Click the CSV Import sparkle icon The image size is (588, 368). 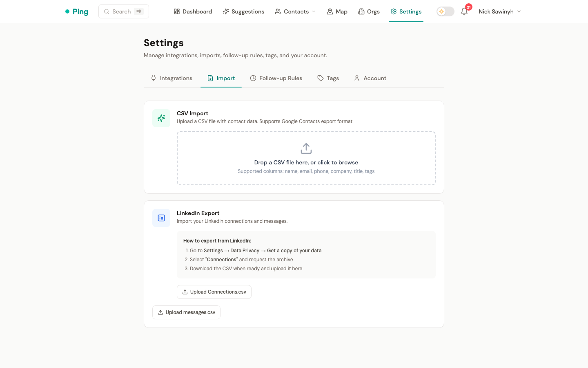(161, 118)
